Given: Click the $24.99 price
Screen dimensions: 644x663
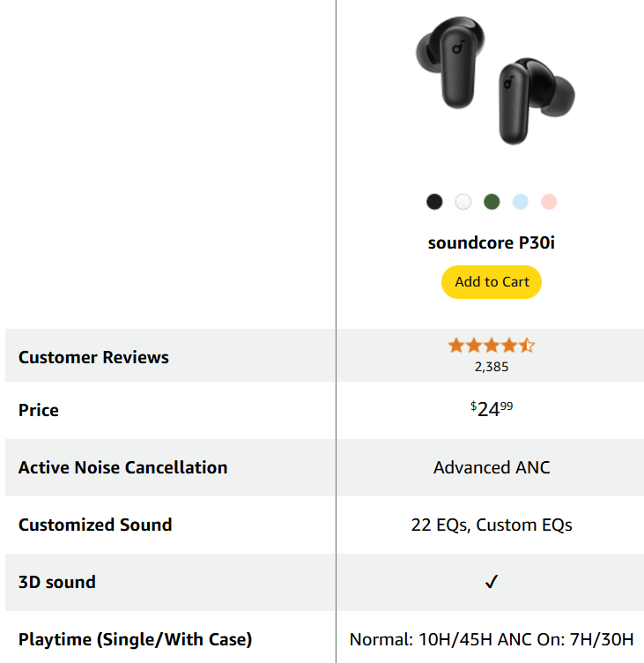Looking at the screenshot, I should pyautogui.click(x=491, y=409).
